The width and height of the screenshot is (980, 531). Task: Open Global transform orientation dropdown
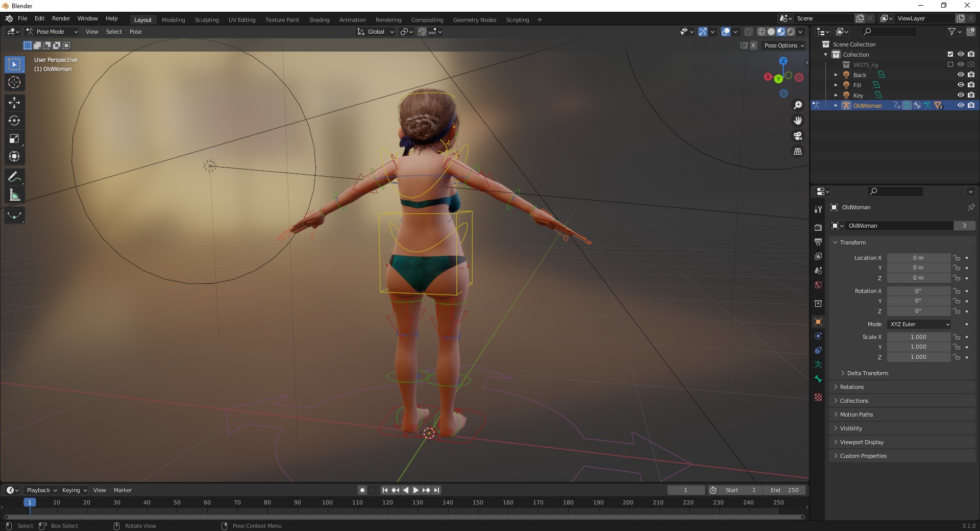pos(376,32)
